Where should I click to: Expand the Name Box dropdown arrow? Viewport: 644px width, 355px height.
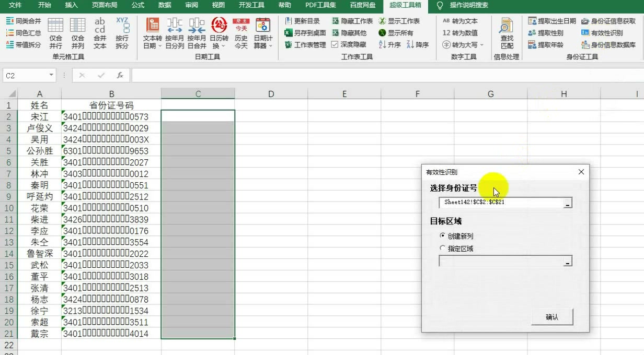51,75
